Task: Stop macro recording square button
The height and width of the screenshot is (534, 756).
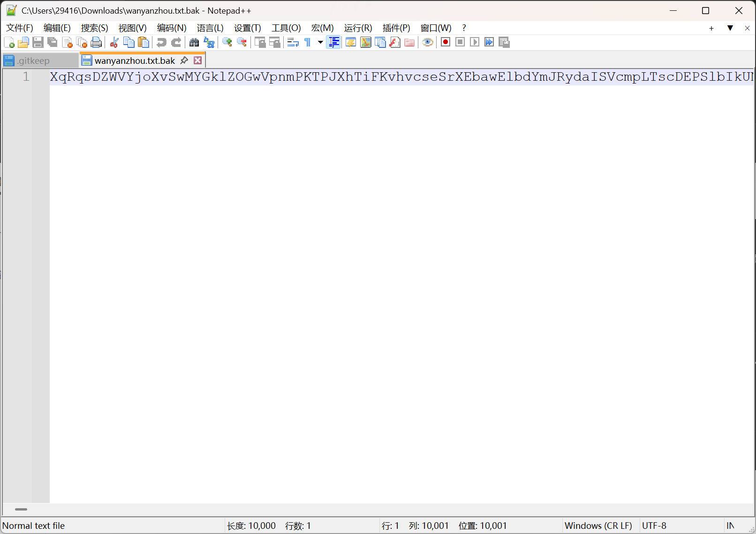Action: coord(460,43)
